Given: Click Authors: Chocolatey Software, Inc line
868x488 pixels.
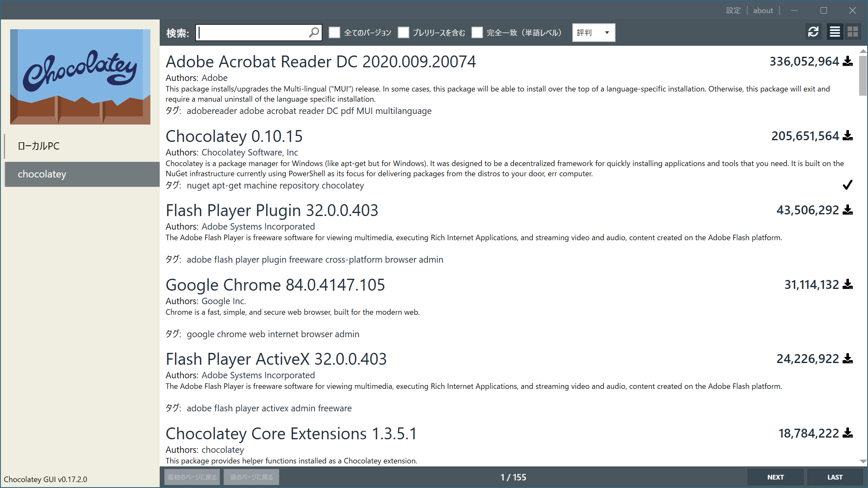Looking at the screenshot, I should [x=232, y=152].
